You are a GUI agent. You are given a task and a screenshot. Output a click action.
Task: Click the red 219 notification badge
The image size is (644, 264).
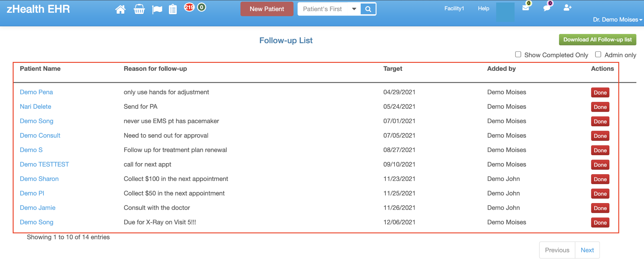click(x=189, y=7)
